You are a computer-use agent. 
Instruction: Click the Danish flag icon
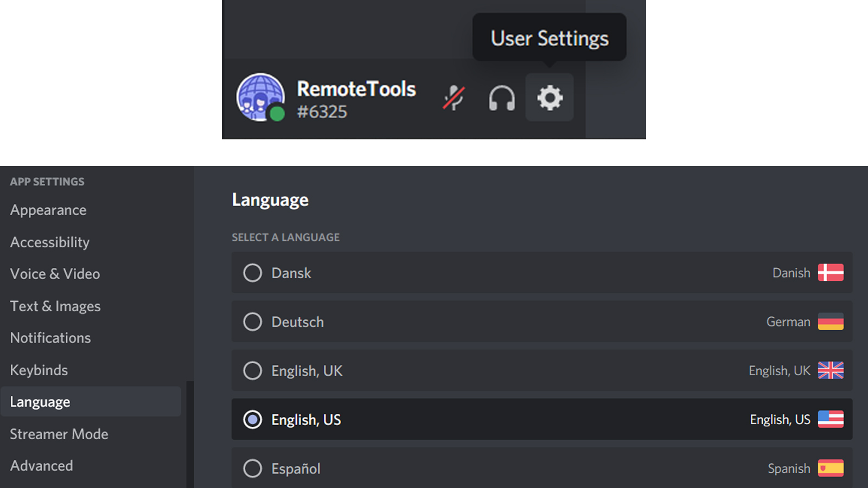pos(831,273)
